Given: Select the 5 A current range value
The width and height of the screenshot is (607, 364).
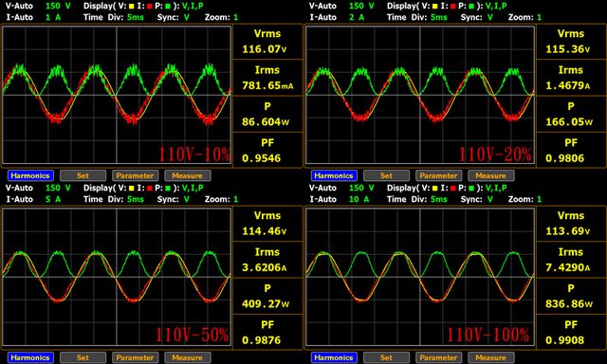Looking at the screenshot, I should [53, 199].
